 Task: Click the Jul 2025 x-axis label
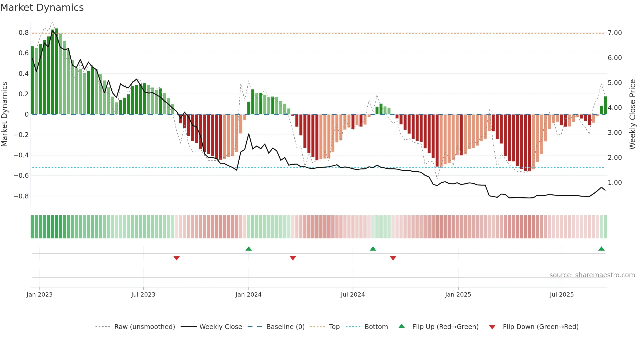(562, 294)
